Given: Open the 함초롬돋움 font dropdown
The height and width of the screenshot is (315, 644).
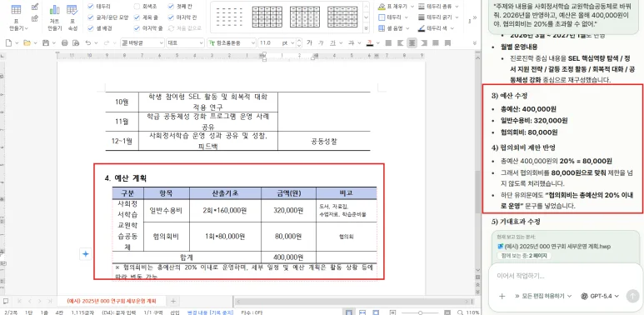Looking at the screenshot, I should pos(231,42).
